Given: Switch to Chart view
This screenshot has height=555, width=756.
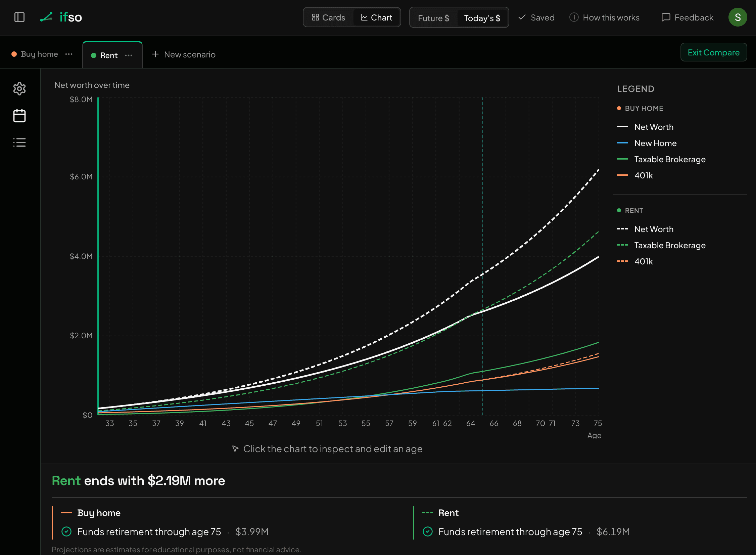Looking at the screenshot, I should (x=376, y=17).
